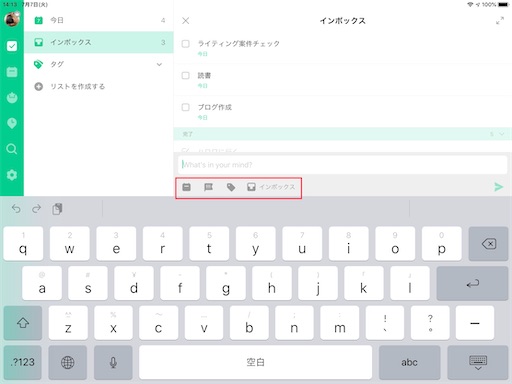The height and width of the screenshot is (384, 512).
Task: Expand the タグ section chevron
Action: coord(159,64)
